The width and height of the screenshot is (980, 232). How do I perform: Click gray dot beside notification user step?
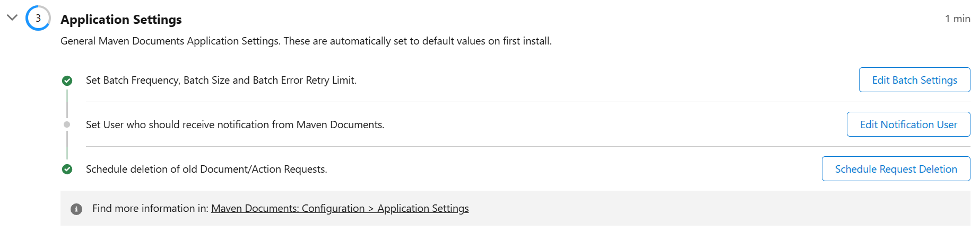[x=67, y=124]
